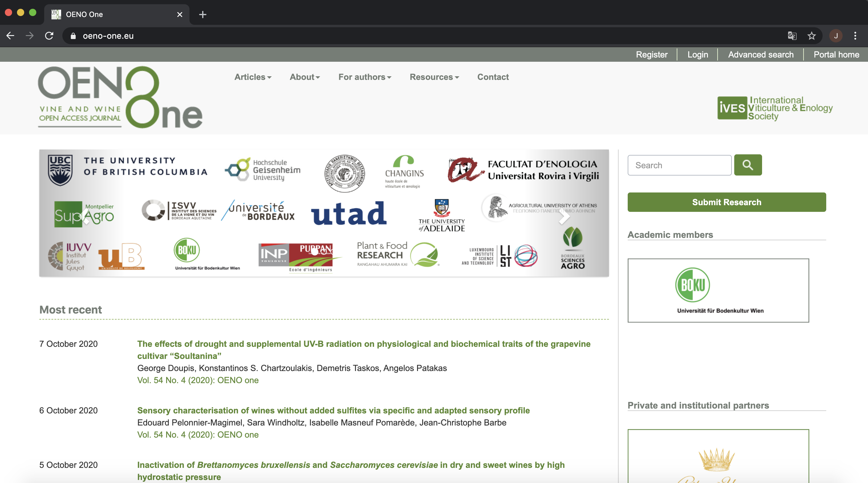Open the Contact page

tap(493, 77)
